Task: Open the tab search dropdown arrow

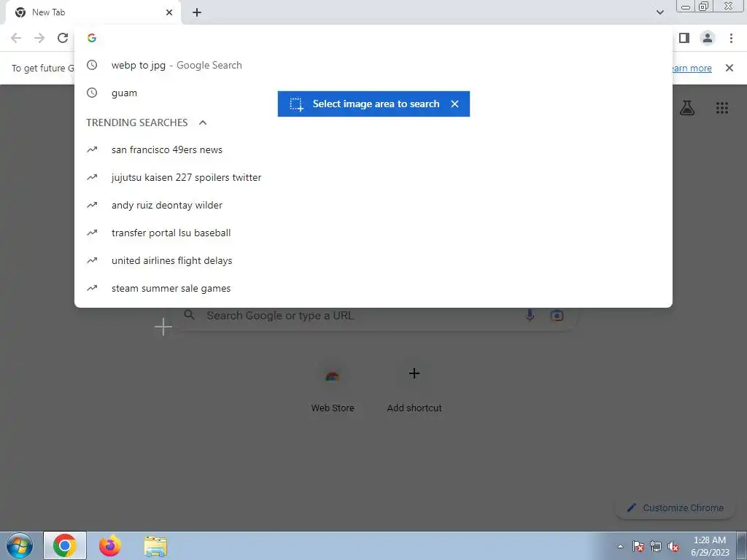Action: coord(659,12)
